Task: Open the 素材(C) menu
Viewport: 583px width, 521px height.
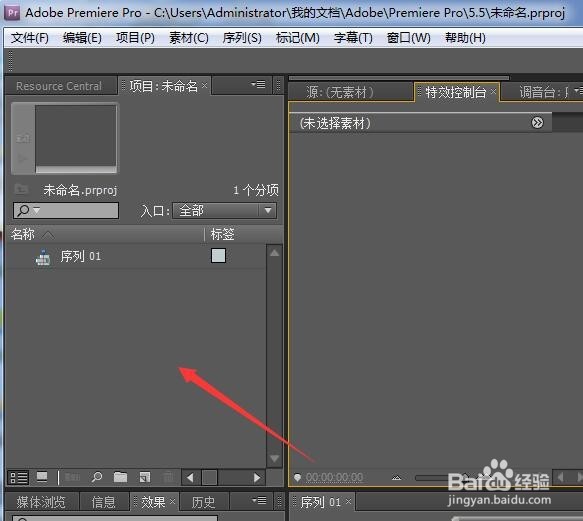Action: pos(189,38)
